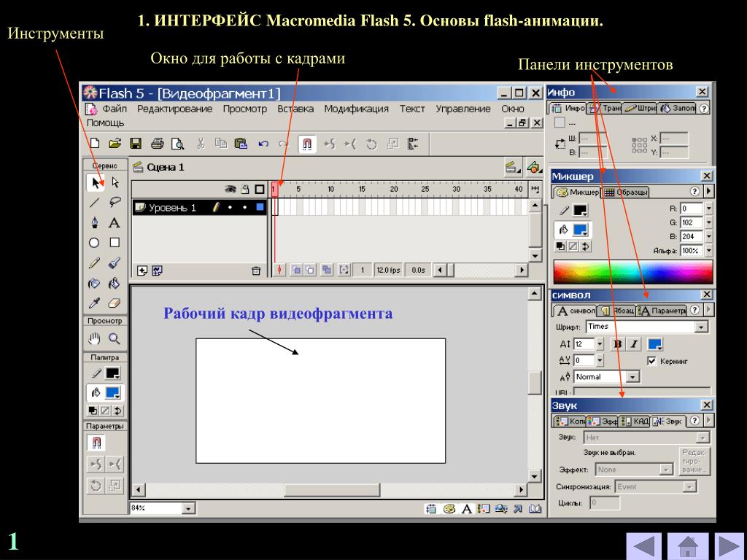Pick the Eyedropper tool
The width and height of the screenshot is (747, 560).
(x=94, y=303)
